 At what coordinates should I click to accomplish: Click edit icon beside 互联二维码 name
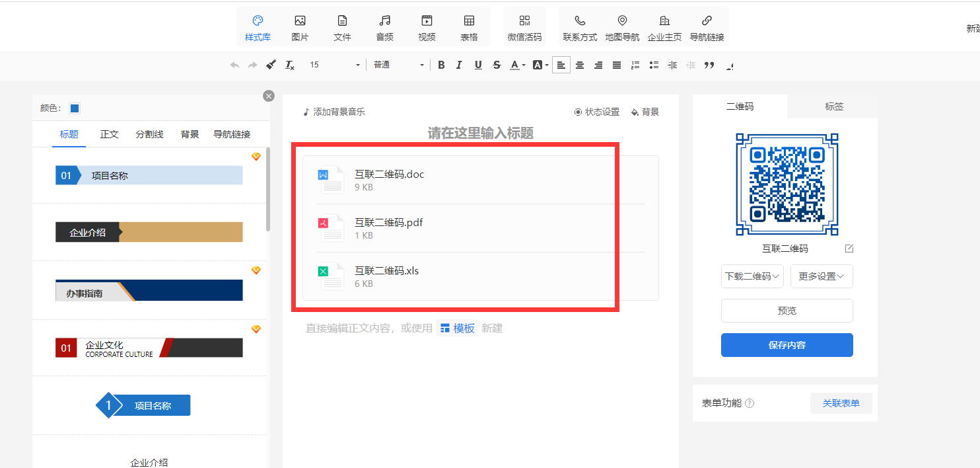(849, 249)
